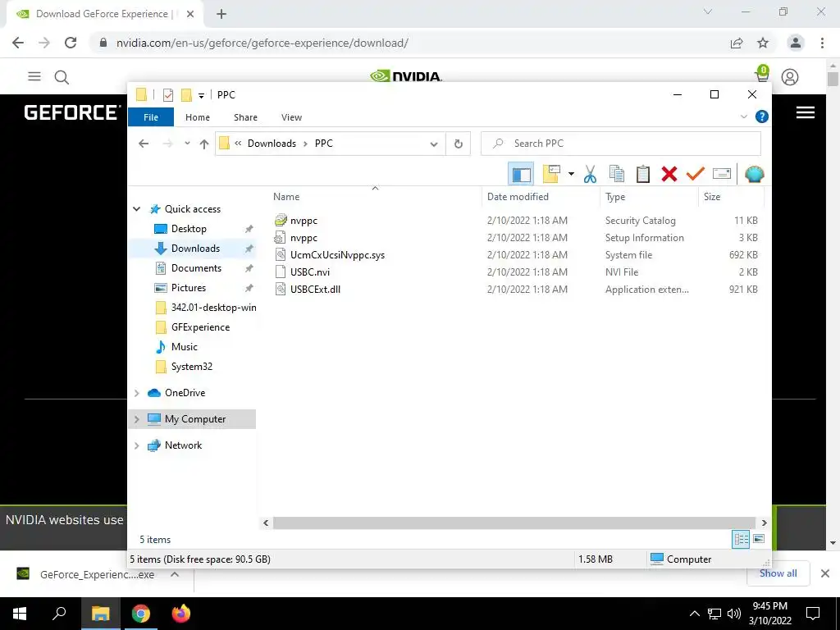Image resolution: width=840 pixels, height=630 pixels.
Task: Open the File ribbon tab
Action: tap(151, 116)
